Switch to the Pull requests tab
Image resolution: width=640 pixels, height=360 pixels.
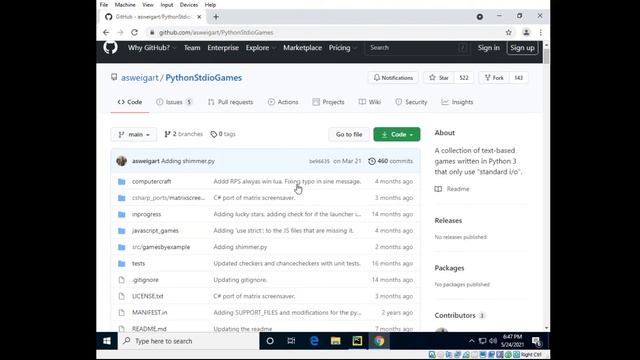pos(230,102)
